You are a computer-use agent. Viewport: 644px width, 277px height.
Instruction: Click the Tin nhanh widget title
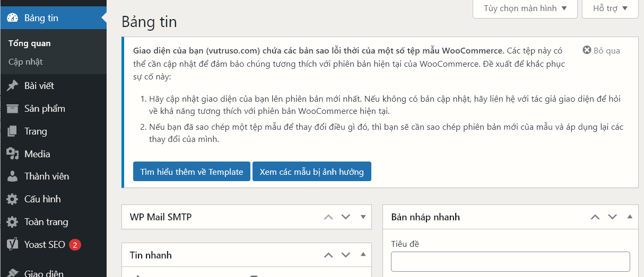click(151, 255)
